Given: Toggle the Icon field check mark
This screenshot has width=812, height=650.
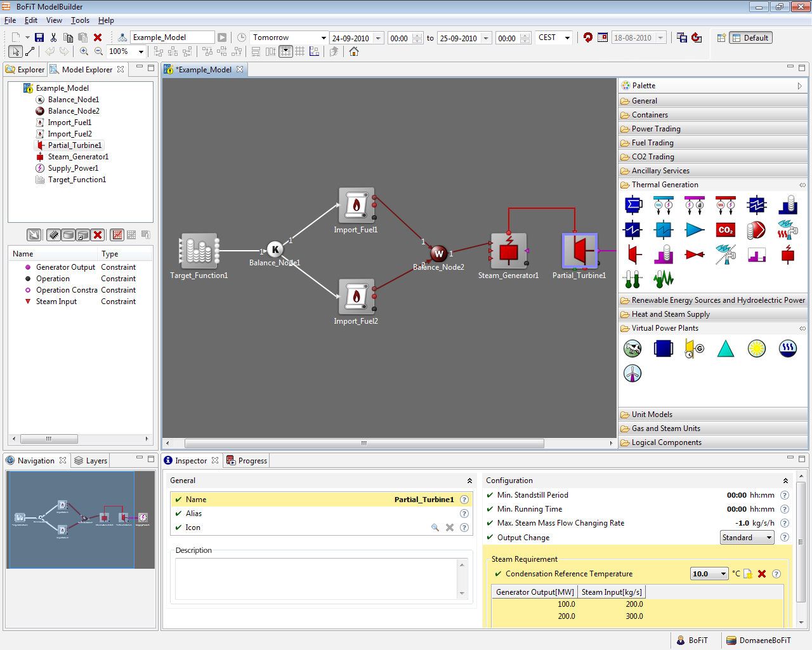Looking at the screenshot, I should [179, 527].
